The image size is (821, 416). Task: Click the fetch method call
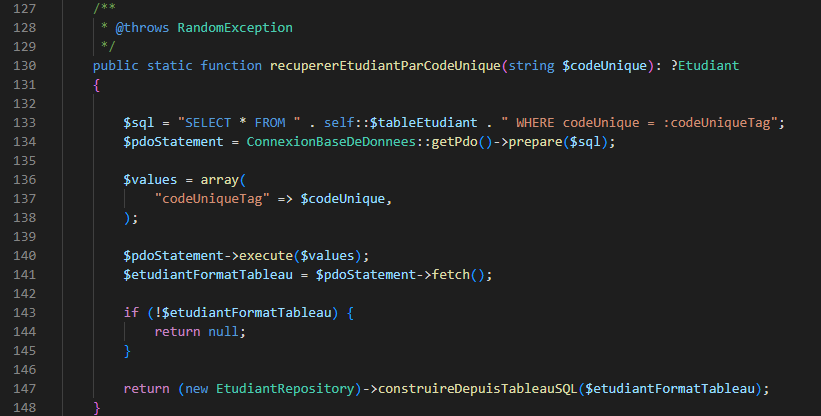coord(451,275)
